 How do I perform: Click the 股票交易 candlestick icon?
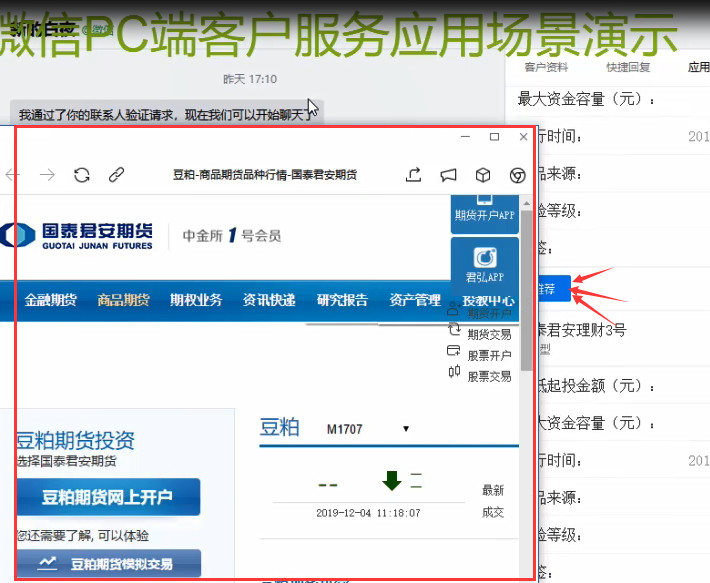point(454,372)
